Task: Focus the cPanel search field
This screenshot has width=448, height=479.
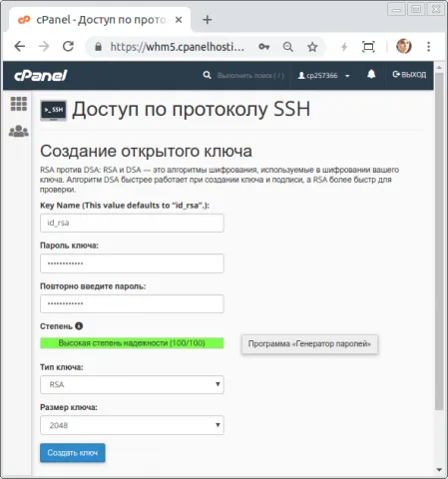Action: tap(250, 76)
